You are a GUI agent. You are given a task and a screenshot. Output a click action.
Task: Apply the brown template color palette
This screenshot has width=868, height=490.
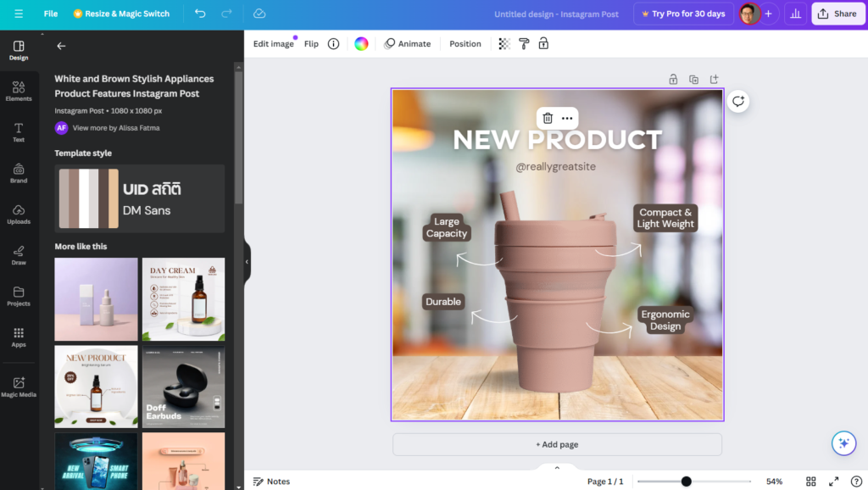[88, 198]
